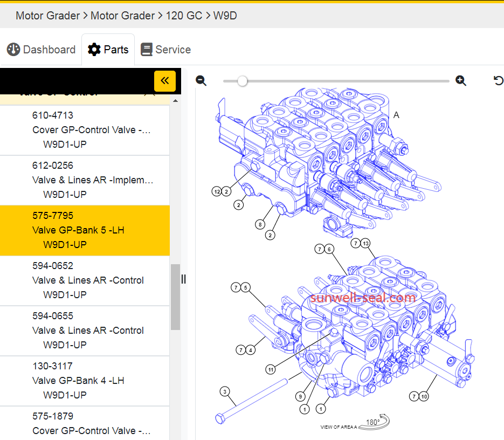This screenshot has height=440, width=504.
Task: Click callout 9 on the diagram
Action: (300, 396)
